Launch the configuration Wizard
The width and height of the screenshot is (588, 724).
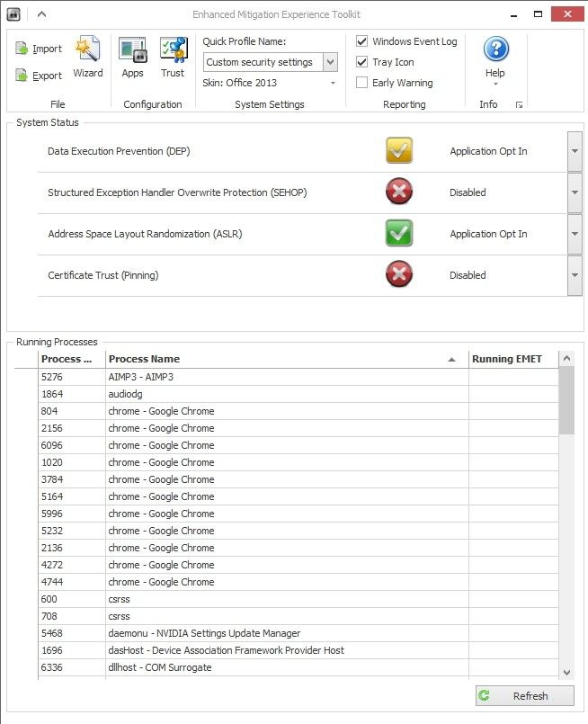[87, 57]
